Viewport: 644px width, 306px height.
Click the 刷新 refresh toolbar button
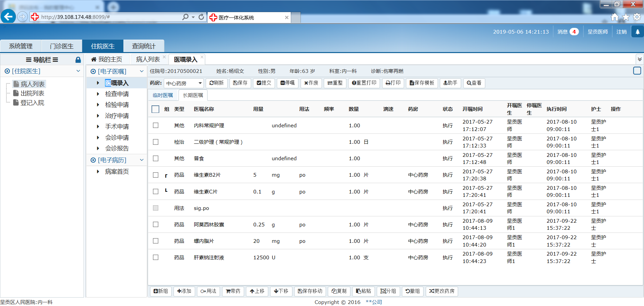pyautogui.click(x=217, y=83)
